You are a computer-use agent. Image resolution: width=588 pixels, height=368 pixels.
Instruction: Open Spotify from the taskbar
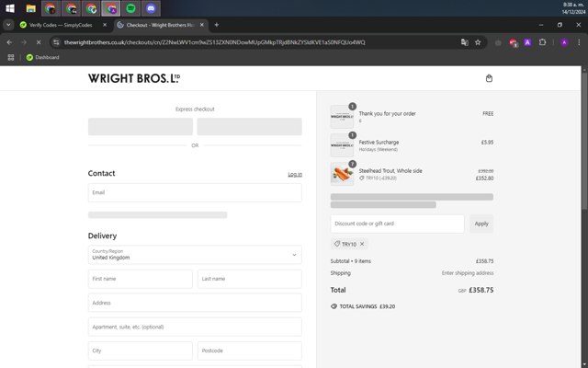click(x=130, y=8)
